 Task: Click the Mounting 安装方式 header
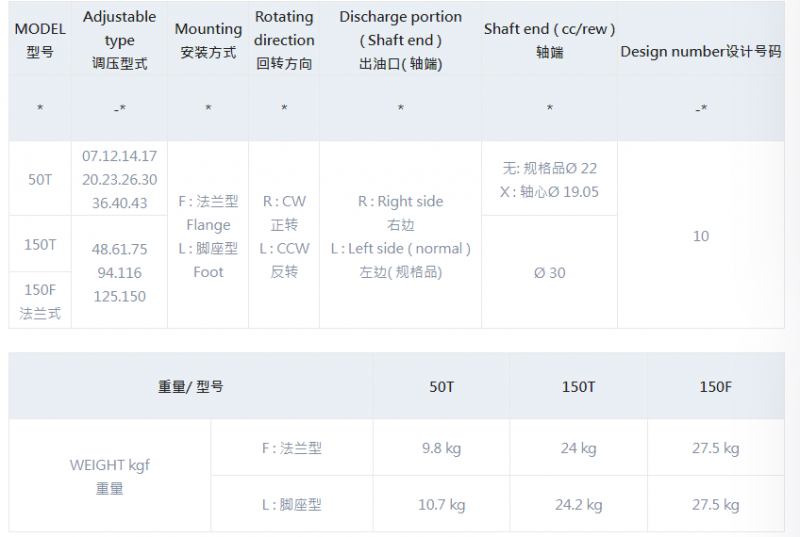tap(208, 40)
